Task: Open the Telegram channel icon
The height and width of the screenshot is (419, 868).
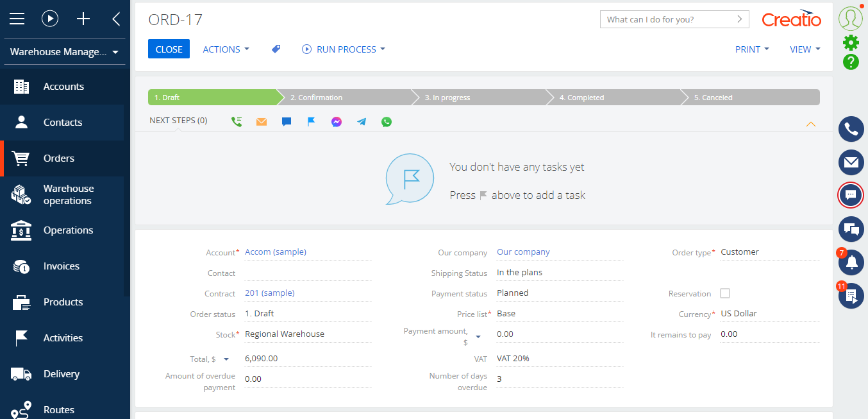Action: click(x=361, y=121)
